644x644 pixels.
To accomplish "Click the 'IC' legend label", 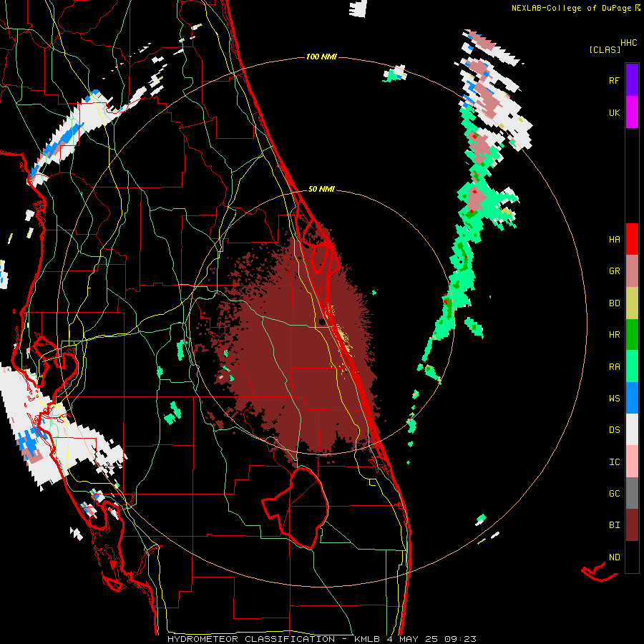I will pyautogui.click(x=614, y=462).
